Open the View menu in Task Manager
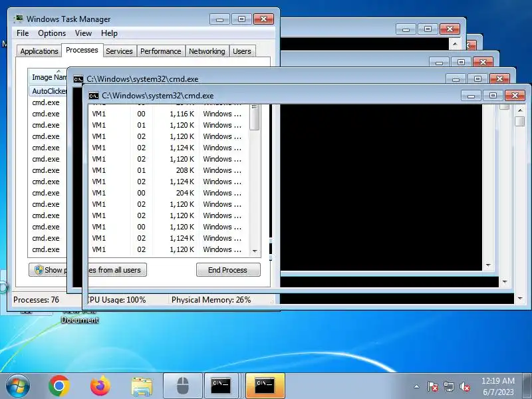Screen dimensions: 532x399 (x=84, y=33)
